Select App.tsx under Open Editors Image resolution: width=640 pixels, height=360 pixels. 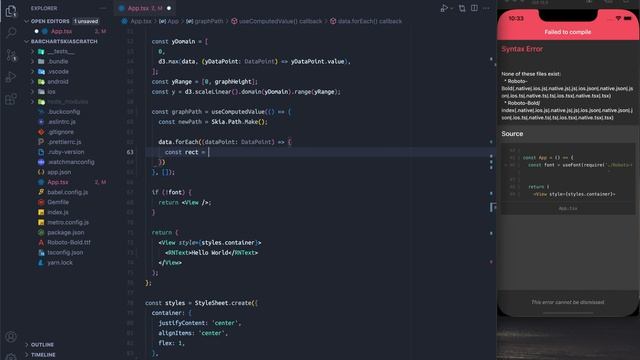click(61, 31)
